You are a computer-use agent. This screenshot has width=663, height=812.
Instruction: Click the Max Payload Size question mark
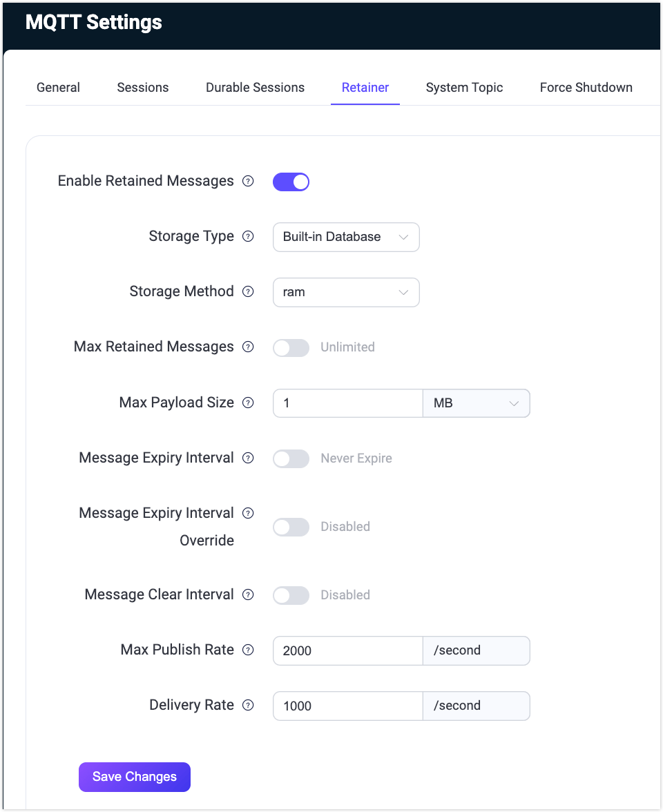[x=248, y=403]
